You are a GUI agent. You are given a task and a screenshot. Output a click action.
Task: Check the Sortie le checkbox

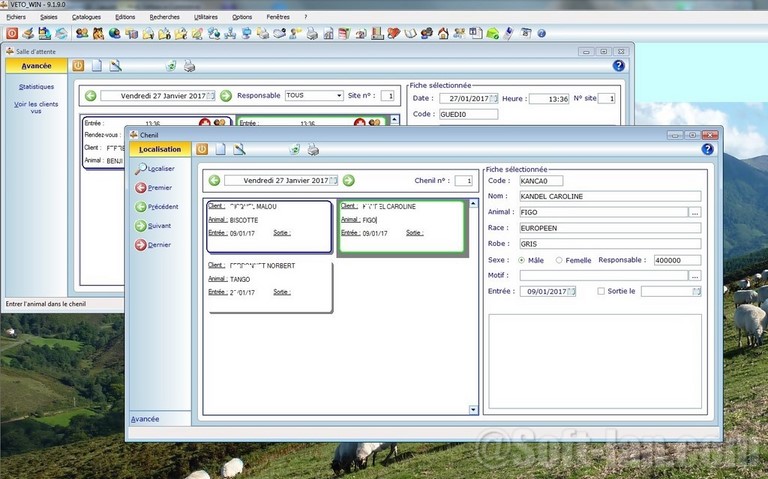coord(600,291)
